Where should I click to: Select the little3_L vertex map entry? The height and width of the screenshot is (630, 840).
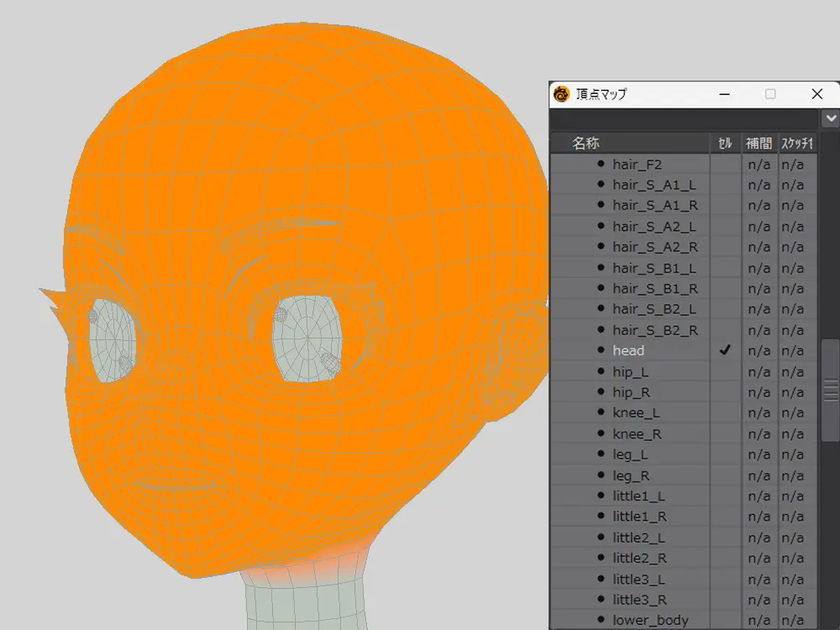coord(639,579)
